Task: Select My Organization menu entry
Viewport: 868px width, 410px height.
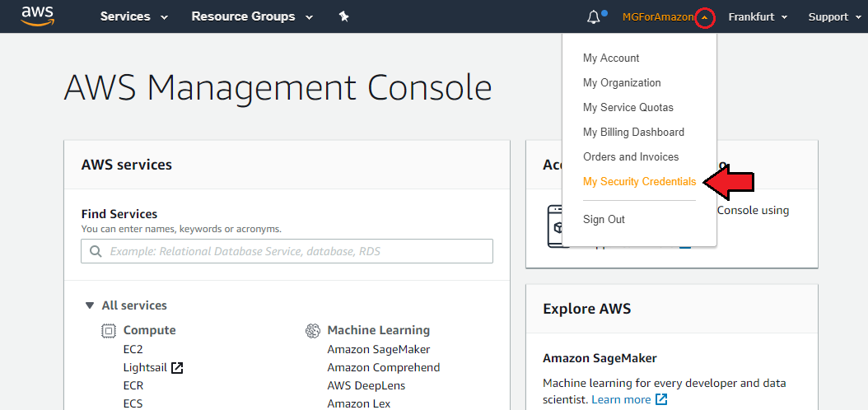Action: [x=622, y=83]
